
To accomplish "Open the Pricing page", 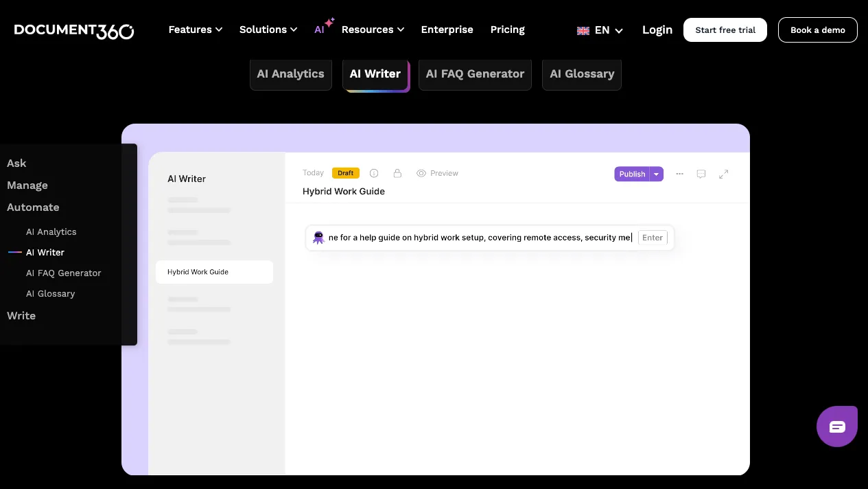I will [x=507, y=30].
